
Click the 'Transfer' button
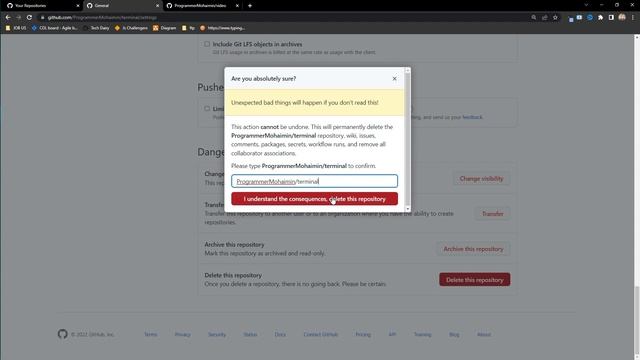492,213
